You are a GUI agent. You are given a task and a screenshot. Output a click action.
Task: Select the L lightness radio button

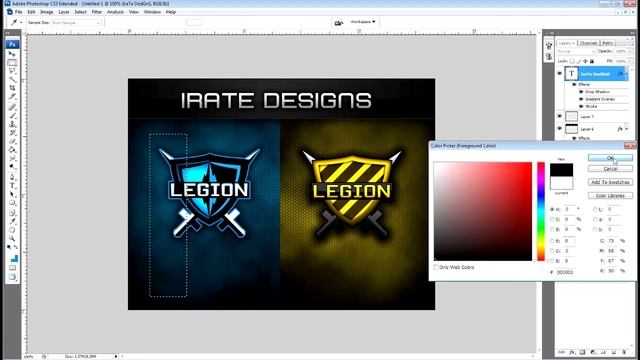coord(595,209)
